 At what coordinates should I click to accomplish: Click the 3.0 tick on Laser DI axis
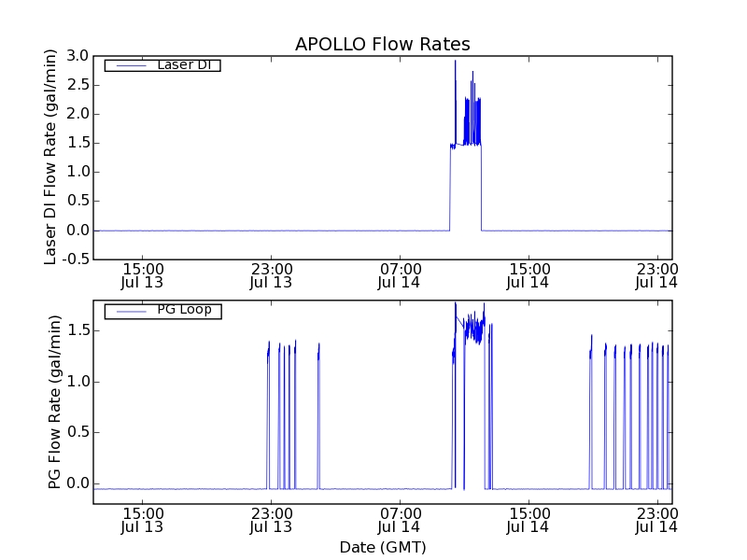(77, 56)
